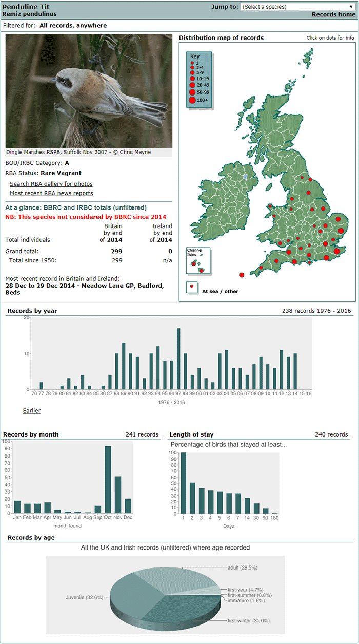
Task: Click the red dot in Lancashire
Action: [x=292, y=198]
